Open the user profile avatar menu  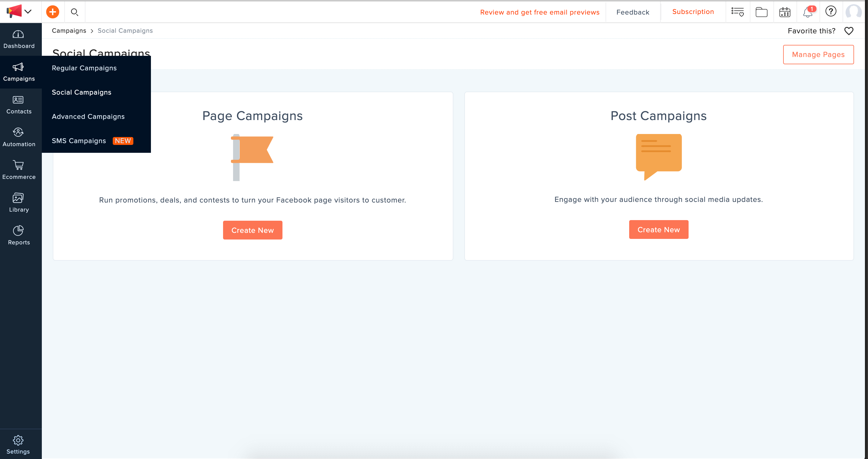click(854, 12)
